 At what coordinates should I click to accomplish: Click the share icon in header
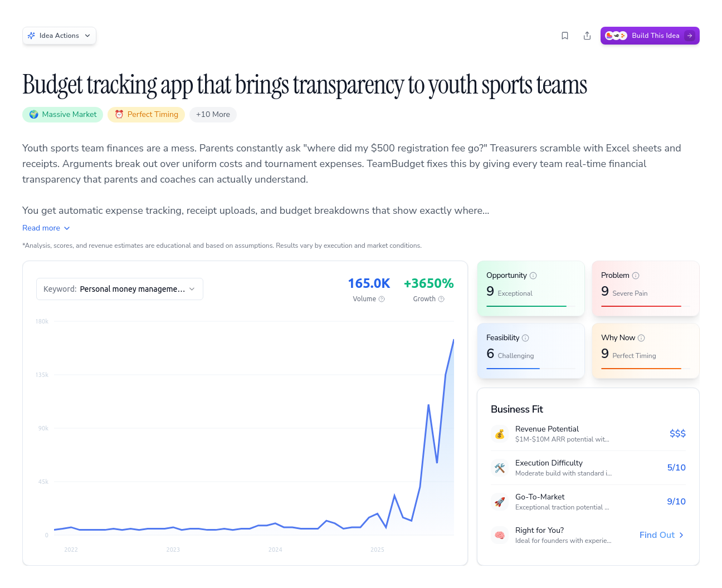(x=587, y=36)
